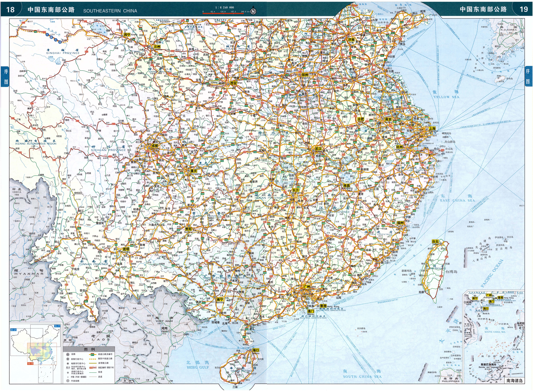This screenshot has height=392, width=533.
Task: Click the red scale bar in header
Action: pos(223,14)
